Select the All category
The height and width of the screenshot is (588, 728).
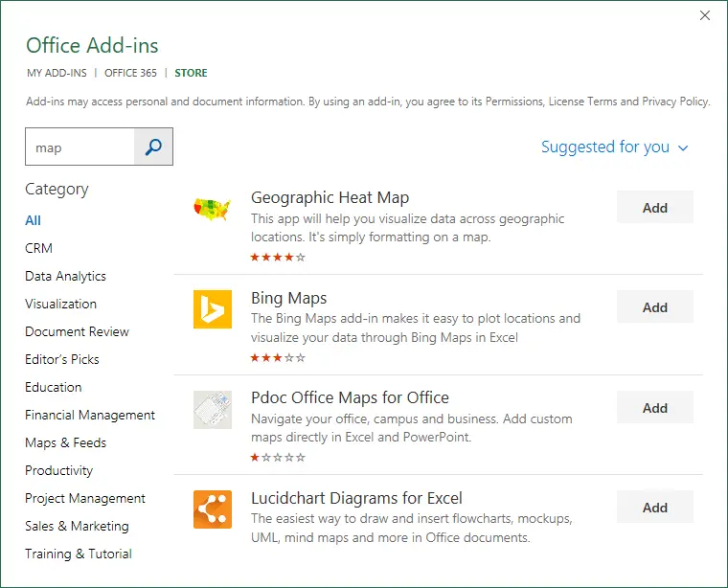point(33,220)
